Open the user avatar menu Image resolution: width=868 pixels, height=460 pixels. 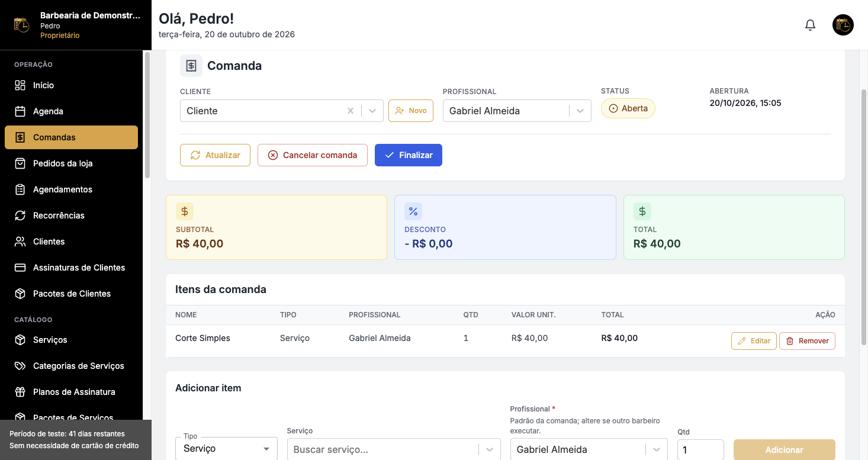(843, 25)
